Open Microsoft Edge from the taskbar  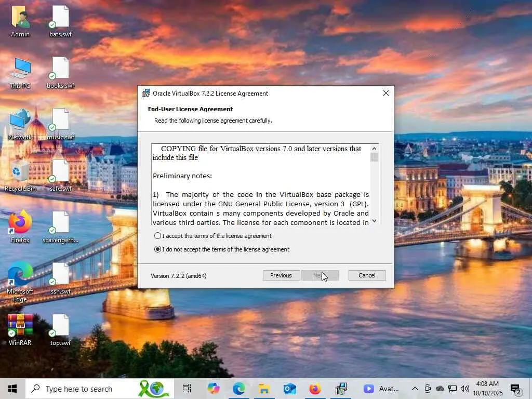point(239,389)
